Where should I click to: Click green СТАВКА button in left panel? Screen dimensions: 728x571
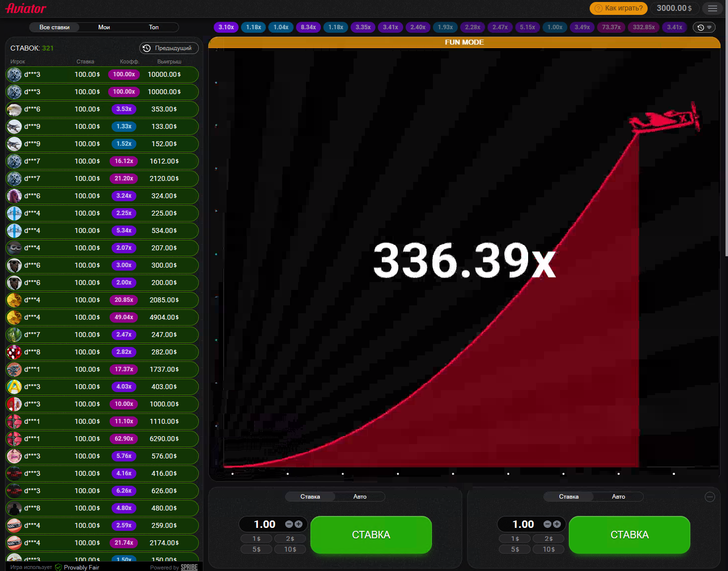pos(371,535)
